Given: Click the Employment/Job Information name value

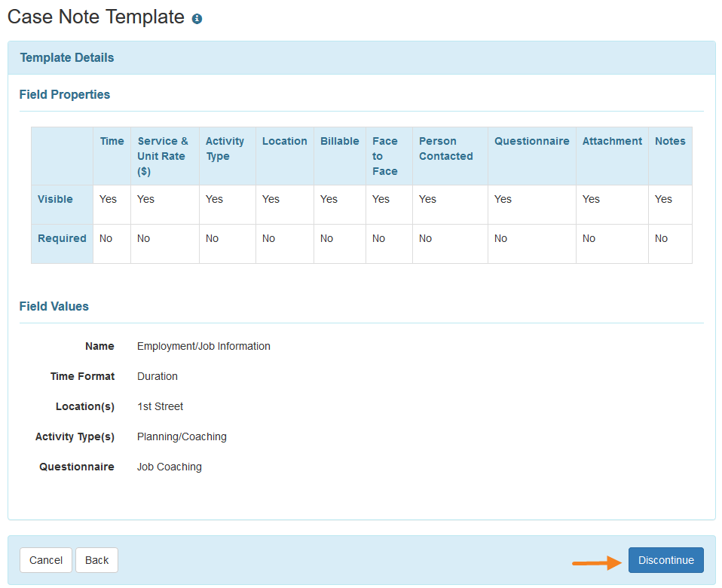Looking at the screenshot, I should pyautogui.click(x=203, y=346).
